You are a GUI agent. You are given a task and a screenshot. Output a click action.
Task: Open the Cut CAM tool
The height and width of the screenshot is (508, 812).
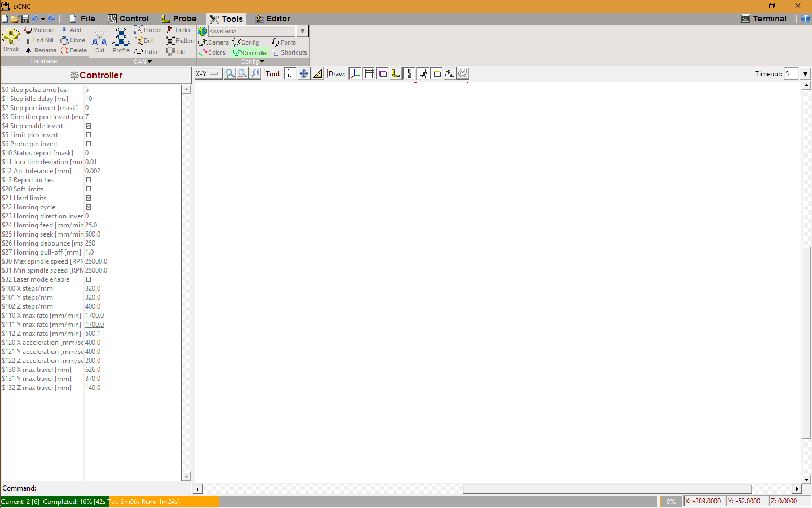click(x=100, y=41)
